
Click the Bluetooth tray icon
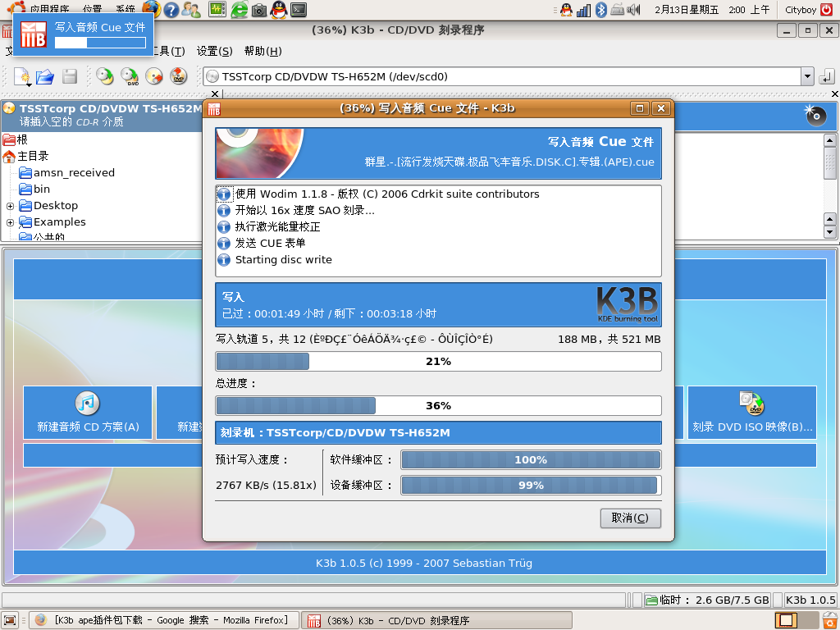click(x=601, y=10)
